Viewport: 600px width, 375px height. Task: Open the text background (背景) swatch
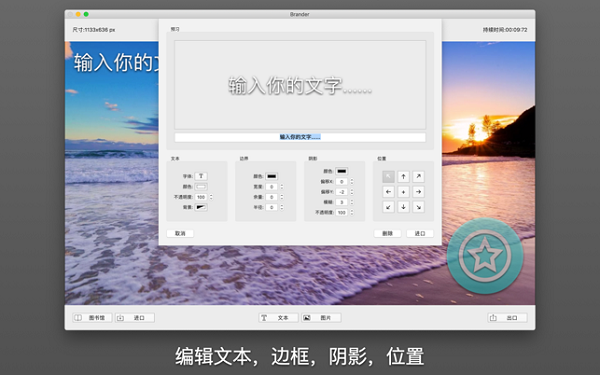tap(201, 207)
